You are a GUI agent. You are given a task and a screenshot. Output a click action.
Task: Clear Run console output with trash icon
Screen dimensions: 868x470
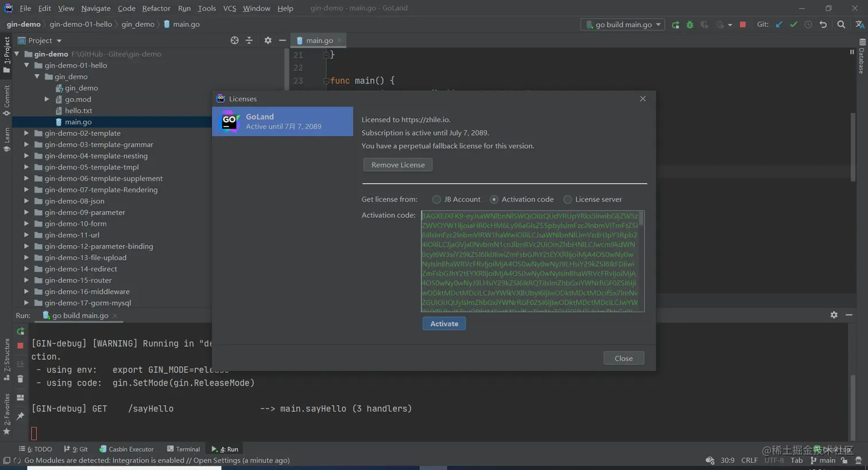(x=20, y=379)
